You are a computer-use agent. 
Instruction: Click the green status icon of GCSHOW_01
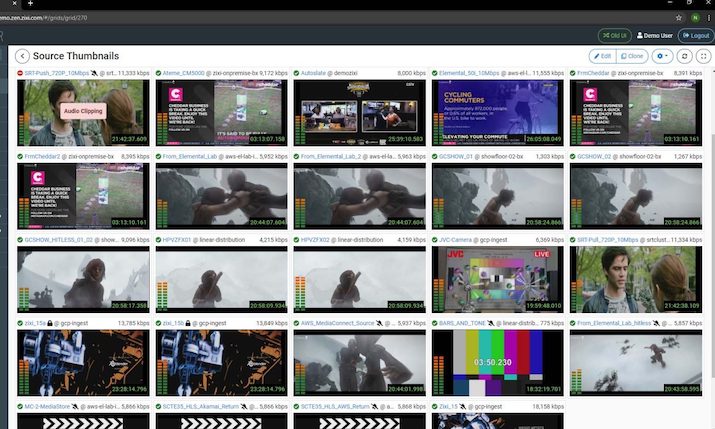click(x=435, y=156)
